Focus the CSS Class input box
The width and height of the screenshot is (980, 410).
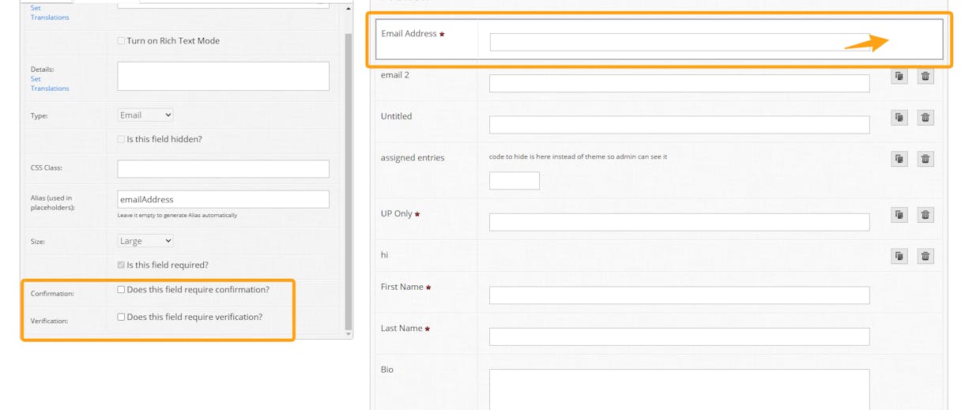[x=224, y=169]
